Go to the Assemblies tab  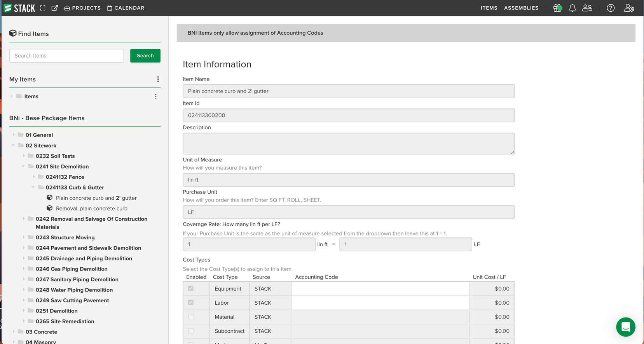pos(521,8)
